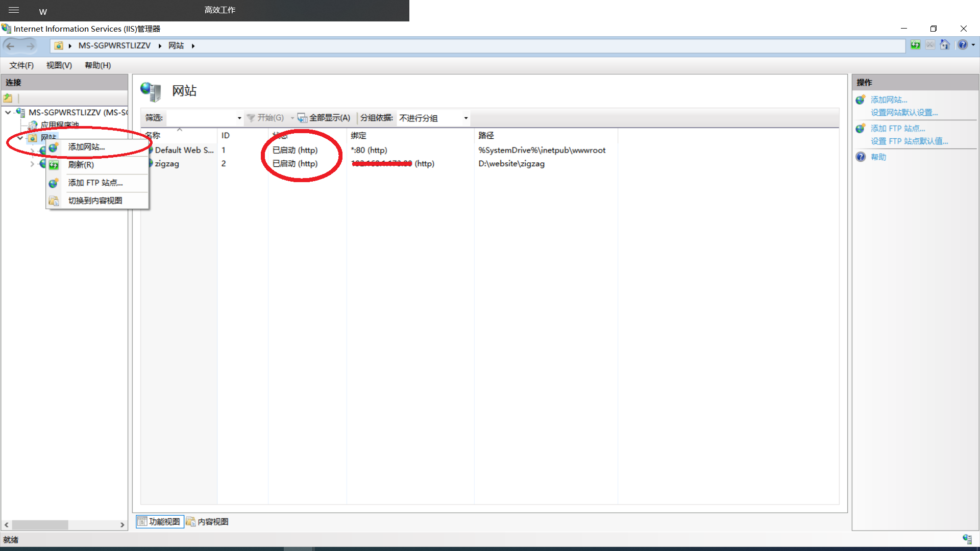Click the FTP globe icon in context menu
Image resolution: width=980 pixels, height=551 pixels.
click(x=54, y=183)
